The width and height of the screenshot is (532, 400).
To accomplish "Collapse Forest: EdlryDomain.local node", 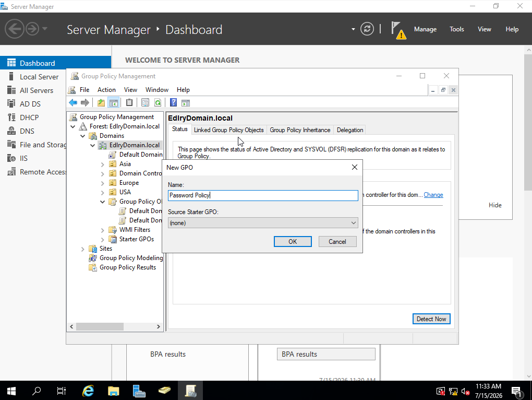I will (73, 126).
